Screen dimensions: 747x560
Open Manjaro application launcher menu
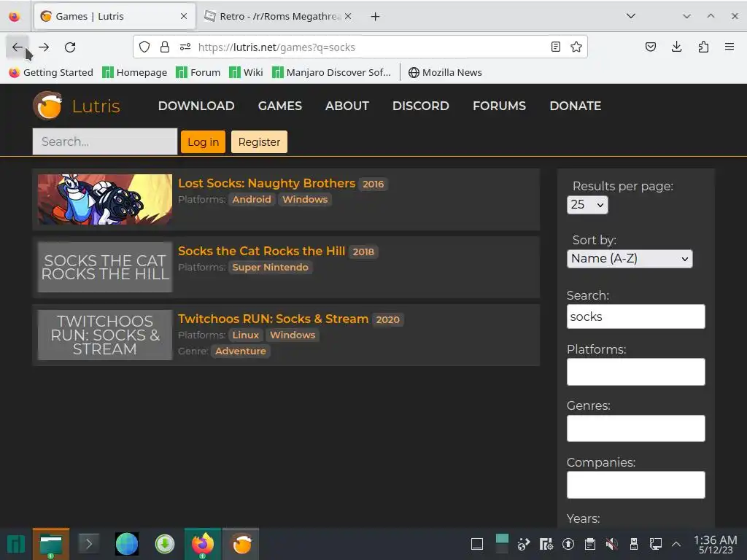click(x=16, y=544)
